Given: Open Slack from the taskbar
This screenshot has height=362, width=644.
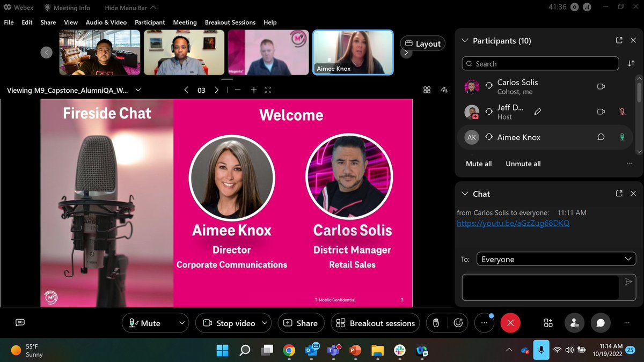Looking at the screenshot, I should click(399, 350).
